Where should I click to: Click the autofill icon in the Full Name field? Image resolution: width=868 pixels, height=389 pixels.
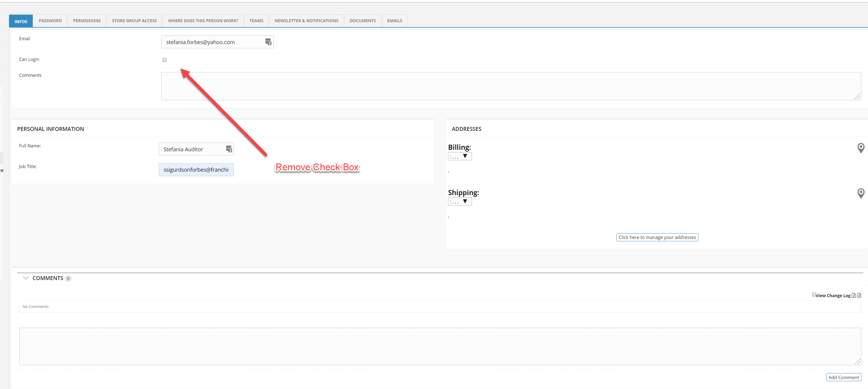coord(229,149)
